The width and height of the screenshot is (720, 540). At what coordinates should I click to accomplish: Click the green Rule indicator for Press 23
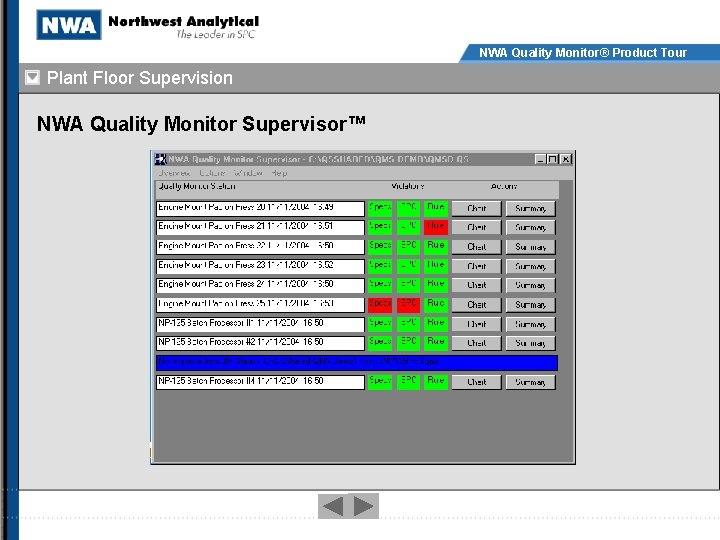coord(436,266)
